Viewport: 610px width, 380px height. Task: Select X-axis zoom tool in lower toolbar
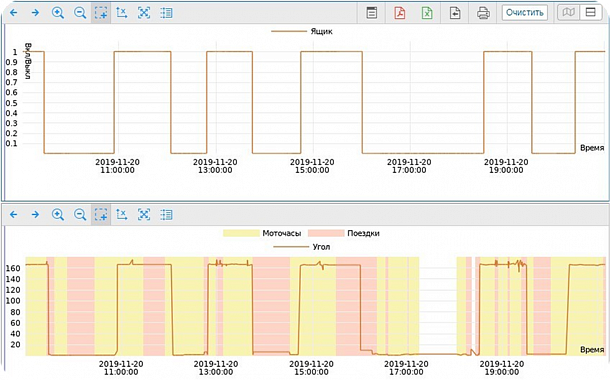click(x=122, y=214)
